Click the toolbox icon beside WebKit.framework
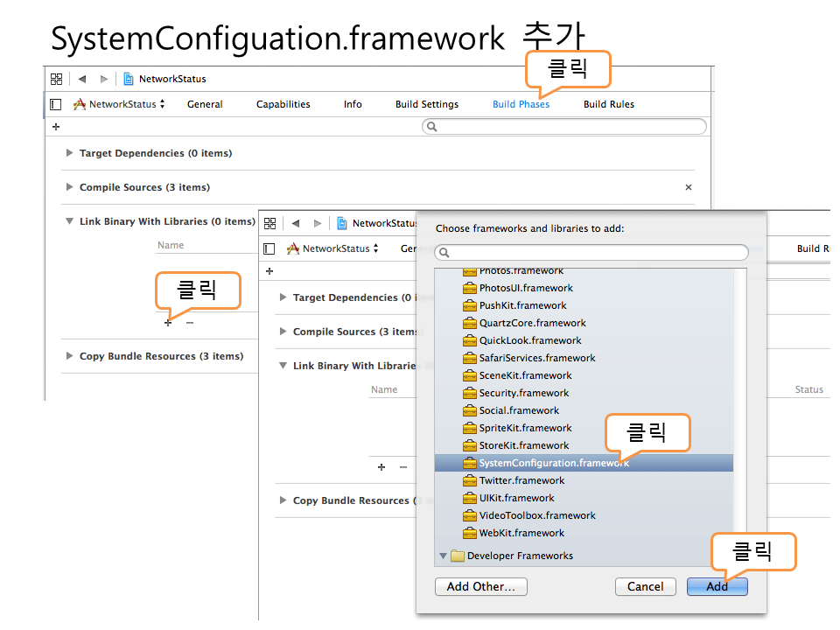Viewport: 840px width, 630px height. click(470, 533)
